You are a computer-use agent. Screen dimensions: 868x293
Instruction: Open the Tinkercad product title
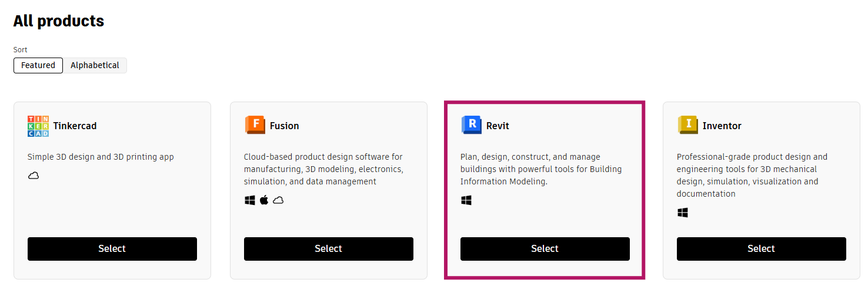[75, 126]
